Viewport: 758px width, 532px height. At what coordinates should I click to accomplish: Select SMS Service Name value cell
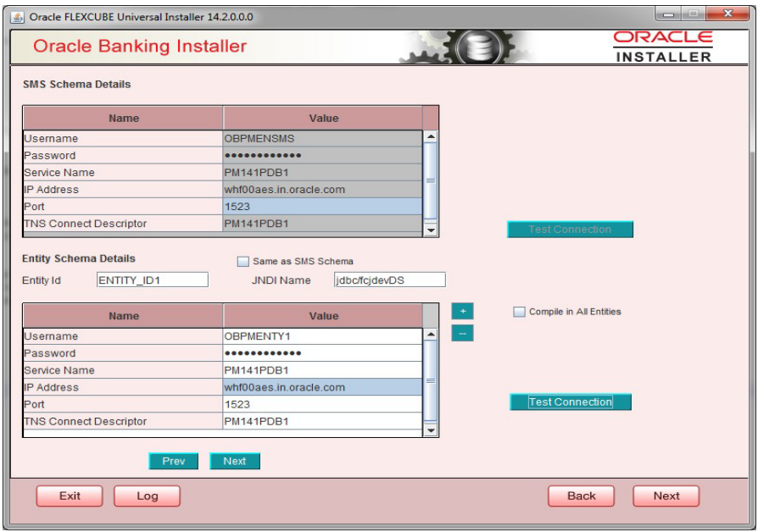[322, 173]
